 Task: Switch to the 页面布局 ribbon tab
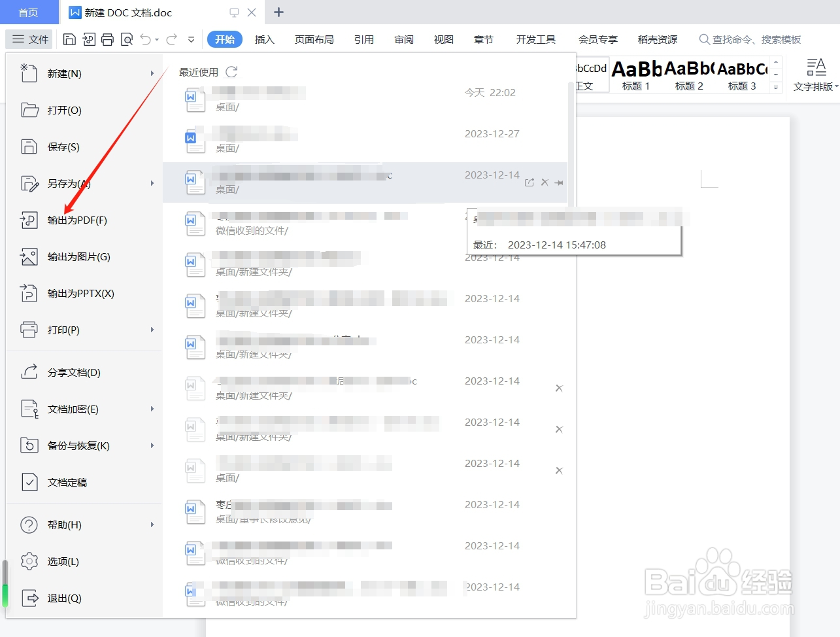pos(314,39)
